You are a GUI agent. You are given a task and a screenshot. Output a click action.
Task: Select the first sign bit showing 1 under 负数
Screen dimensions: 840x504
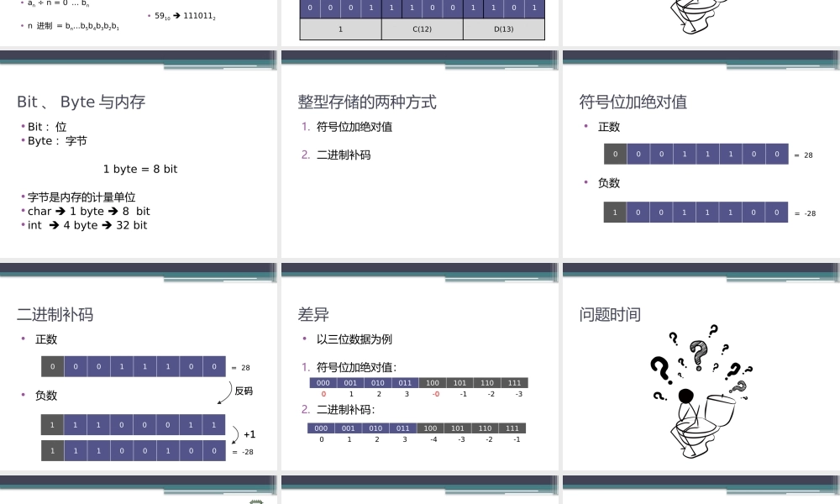(615, 212)
